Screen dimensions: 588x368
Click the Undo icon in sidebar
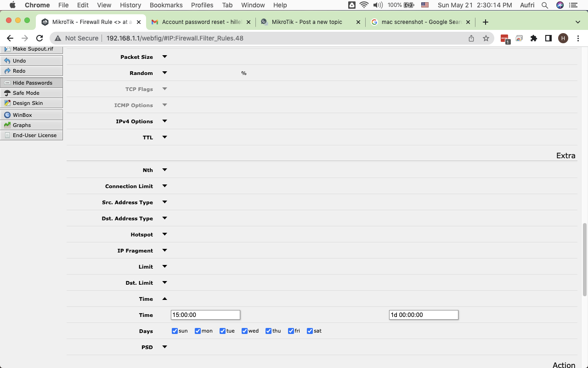[7, 61]
